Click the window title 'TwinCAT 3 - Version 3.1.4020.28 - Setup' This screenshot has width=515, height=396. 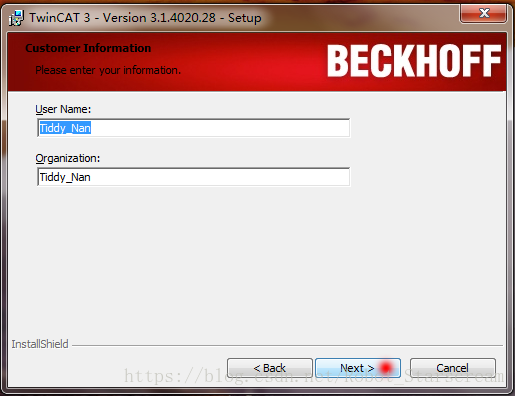(x=145, y=18)
